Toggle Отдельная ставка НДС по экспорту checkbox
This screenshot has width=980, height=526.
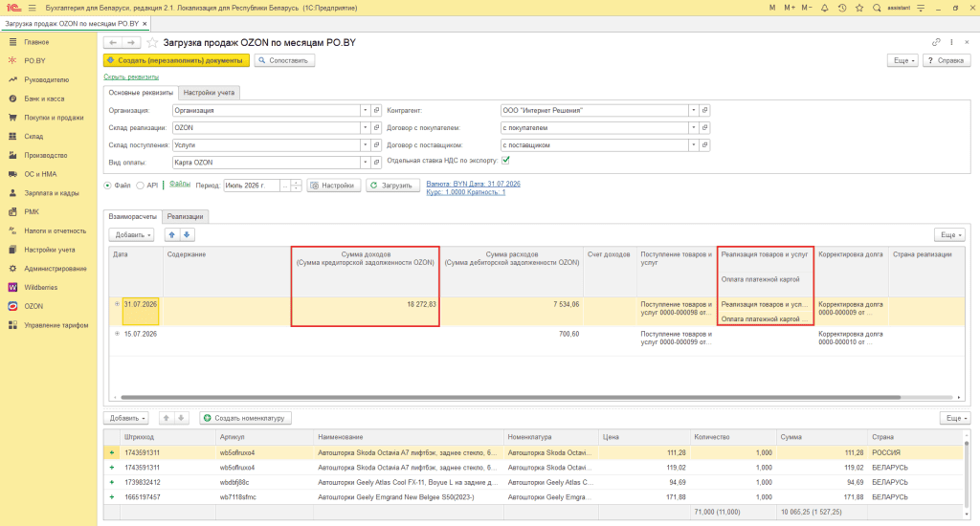[x=505, y=161]
